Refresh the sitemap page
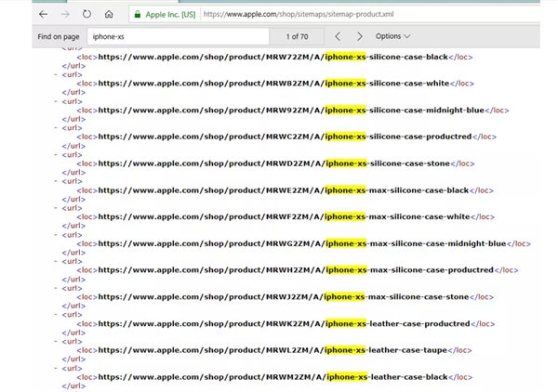This screenshot has width=558, height=392. (x=87, y=15)
